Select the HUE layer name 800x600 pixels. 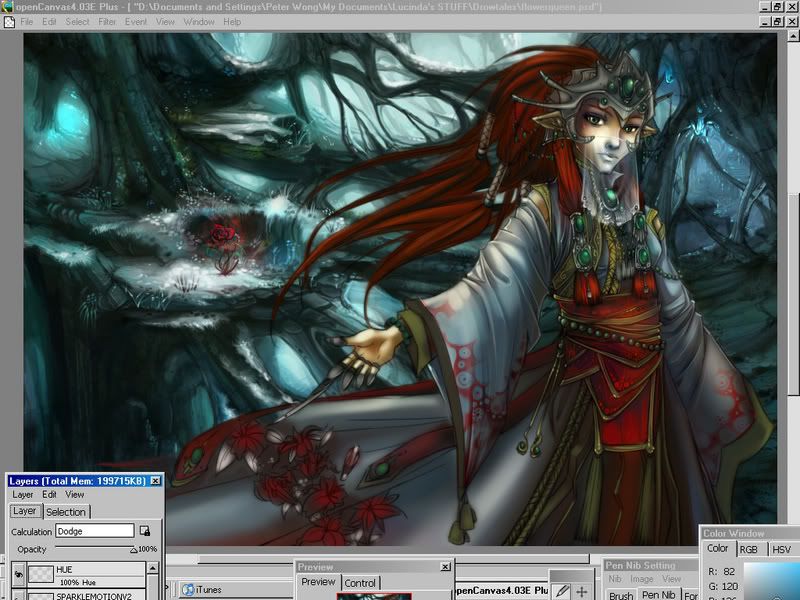point(64,569)
